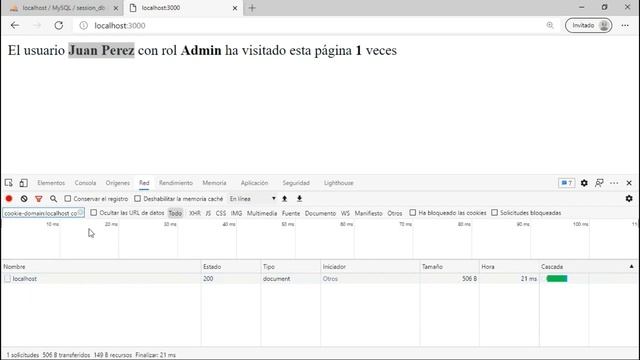Click the DevTools feedback icon
640x360 pixels.
[599, 183]
